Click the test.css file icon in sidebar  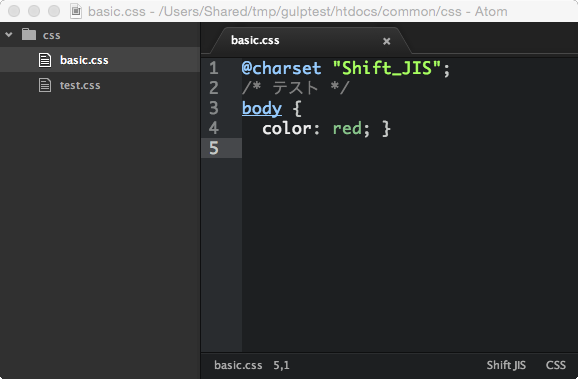coord(45,85)
